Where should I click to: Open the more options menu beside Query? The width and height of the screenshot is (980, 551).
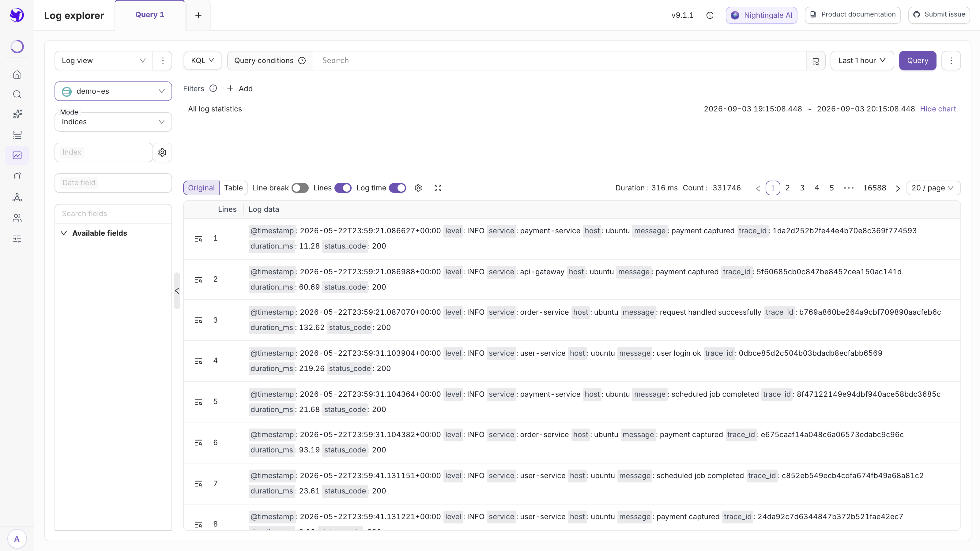click(951, 61)
